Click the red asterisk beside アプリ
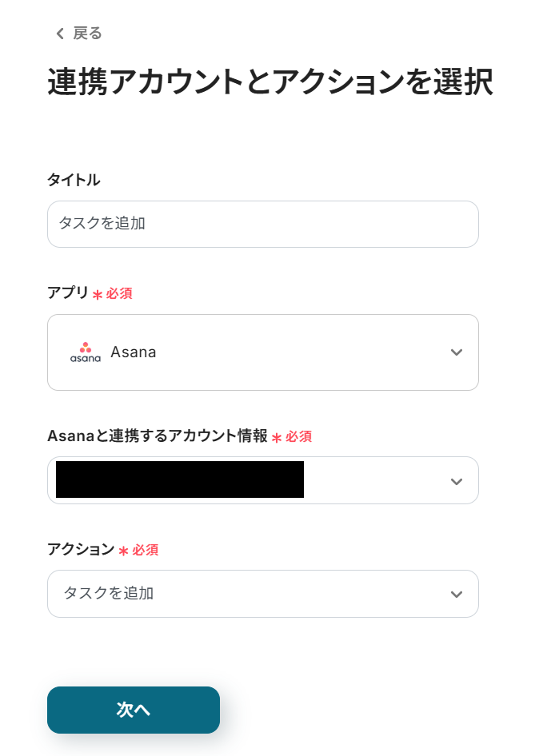 coord(98,295)
